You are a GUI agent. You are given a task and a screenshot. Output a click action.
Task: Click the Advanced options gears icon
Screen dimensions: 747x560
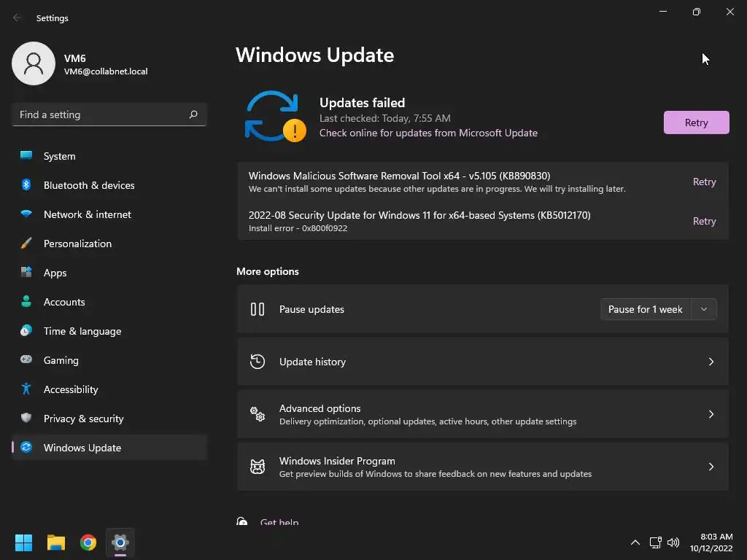coord(258,414)
